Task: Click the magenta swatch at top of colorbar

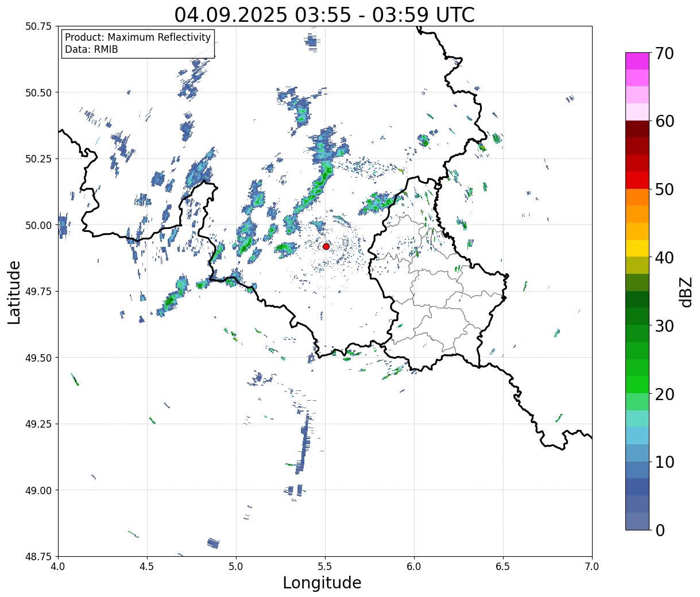Action: 637,61
